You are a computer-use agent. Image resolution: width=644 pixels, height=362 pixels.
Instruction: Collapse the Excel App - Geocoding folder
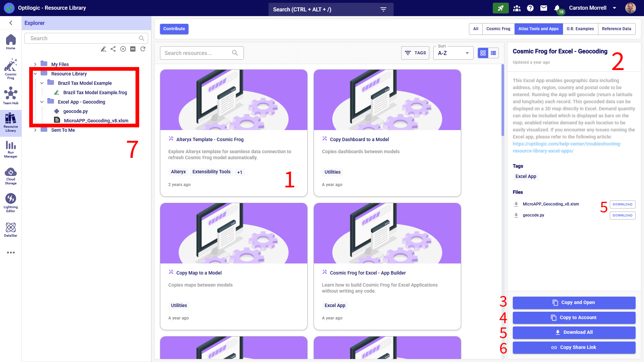[x=42, y=102]
